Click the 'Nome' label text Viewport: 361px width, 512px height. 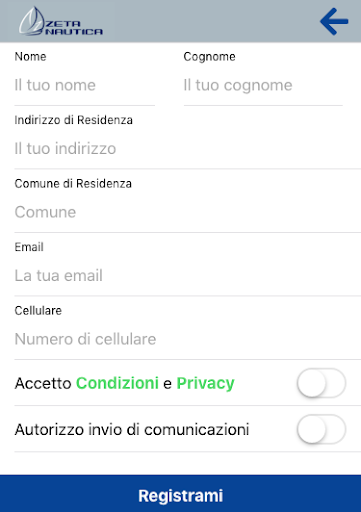(x=30, y=57)
